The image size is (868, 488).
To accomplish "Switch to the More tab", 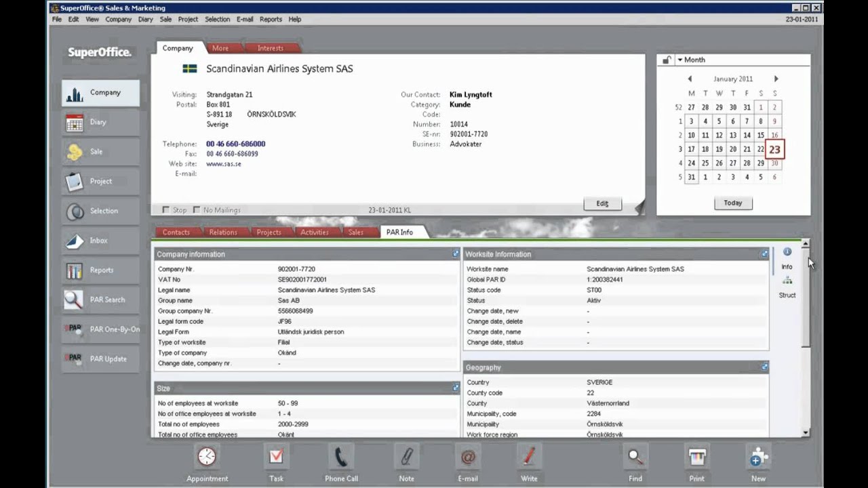I will (x=220, y=48).
